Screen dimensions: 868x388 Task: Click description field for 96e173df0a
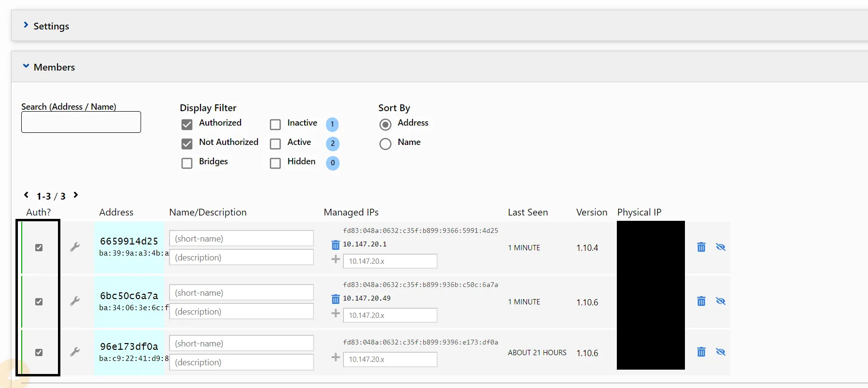tap(242, 362)
